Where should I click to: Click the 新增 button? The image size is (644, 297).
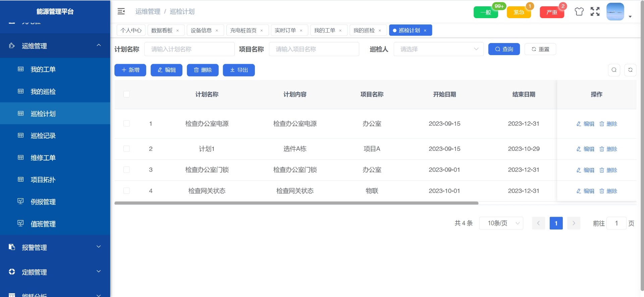(130, 70)
